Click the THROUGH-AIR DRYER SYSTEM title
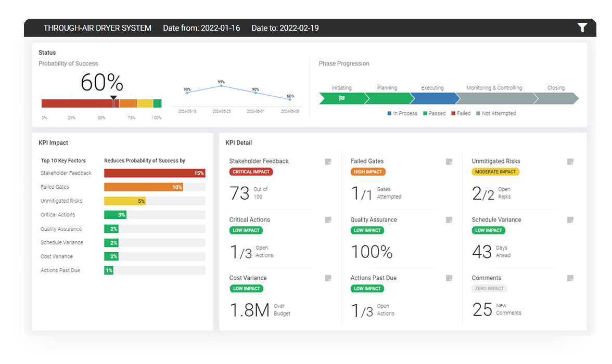This screenshot has width=612, height=364. 97,28
